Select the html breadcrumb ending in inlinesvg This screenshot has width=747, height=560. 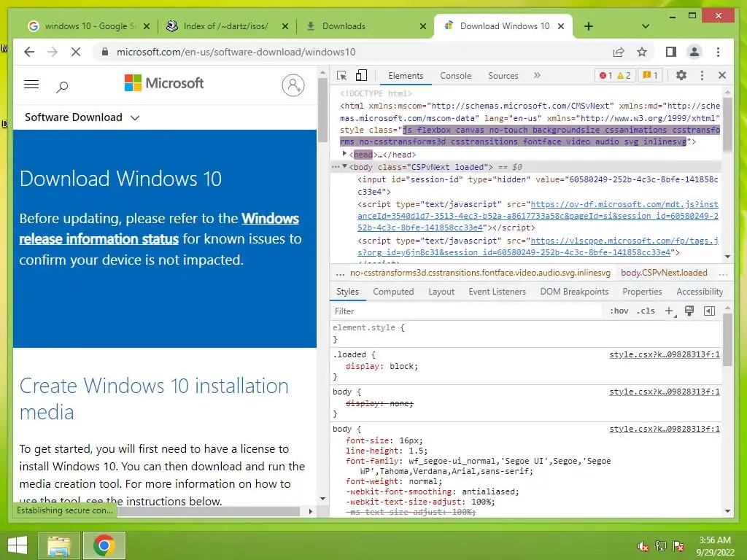coord(480,273)
